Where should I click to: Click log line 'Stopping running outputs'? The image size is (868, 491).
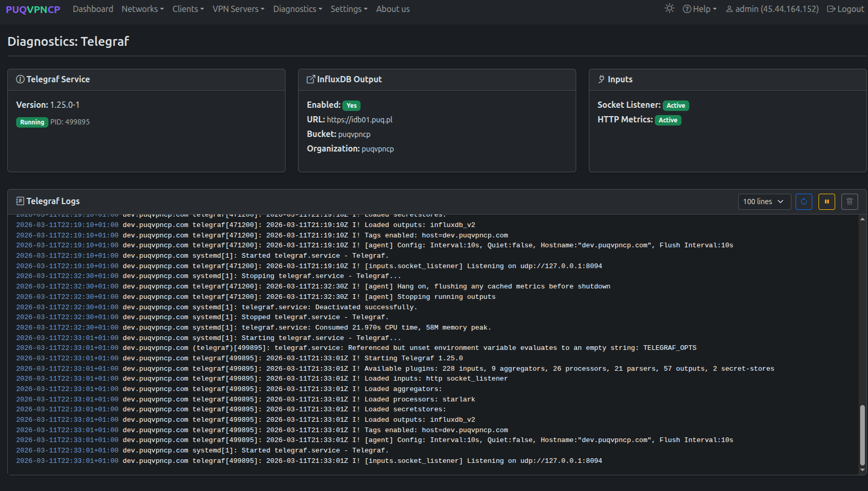coord(256,297)
